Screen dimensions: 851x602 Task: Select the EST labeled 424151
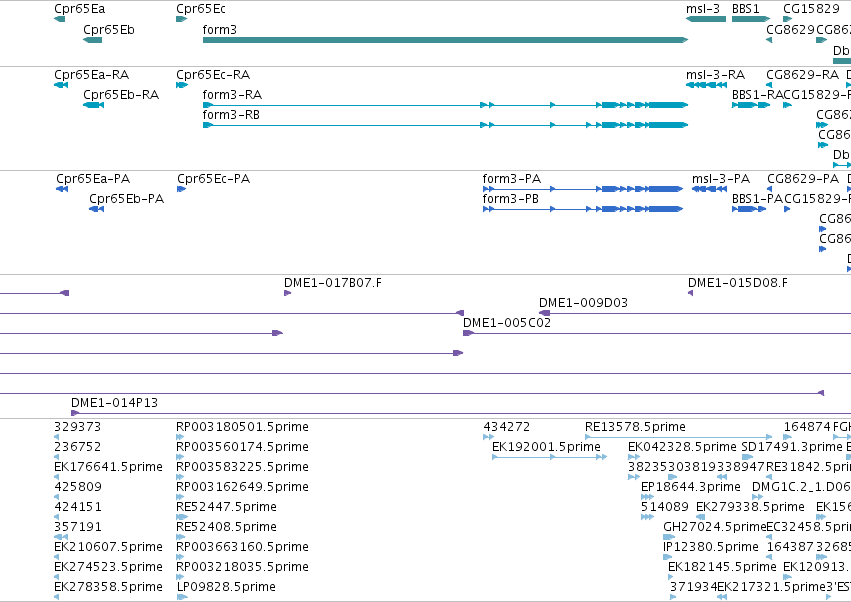click(78, 507)
